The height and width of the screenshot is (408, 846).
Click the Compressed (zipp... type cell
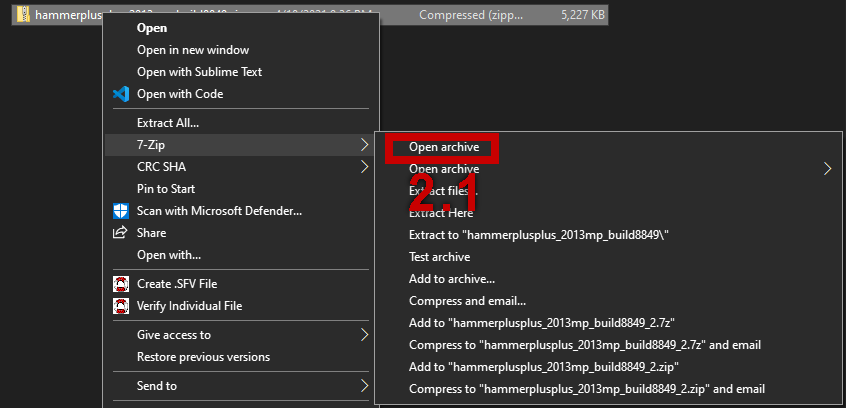[x=471, y=15]
